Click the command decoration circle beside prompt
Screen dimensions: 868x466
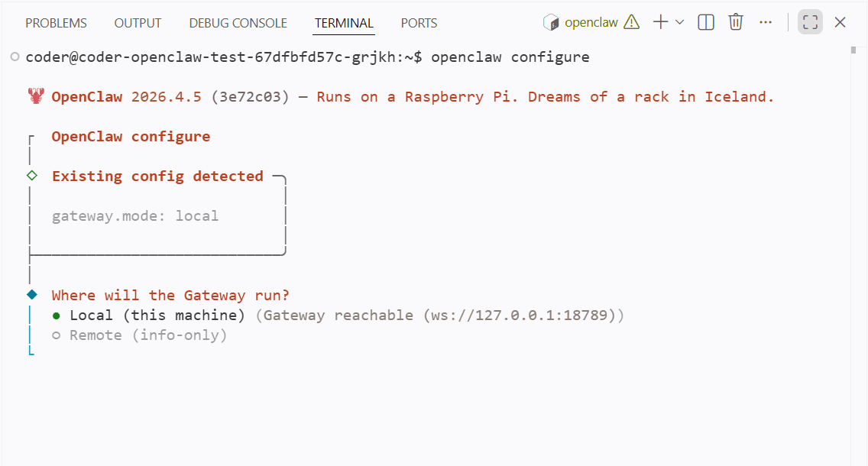point(15,57)
